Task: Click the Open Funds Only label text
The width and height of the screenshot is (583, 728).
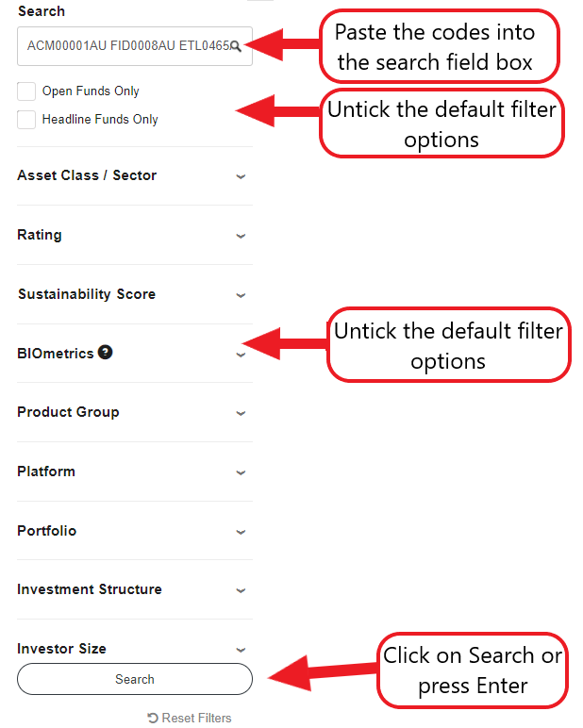Action: [91, 91]
